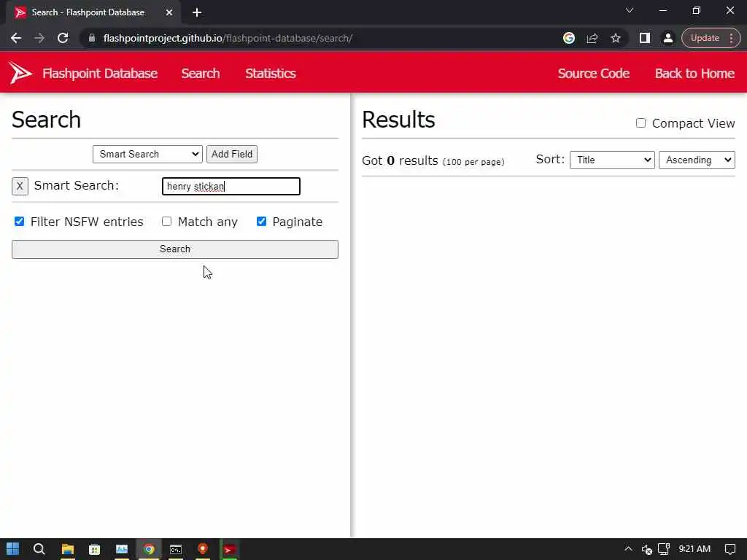747x560 pixels.
Task: Open File Explorer from the taskbar
Action: click(68, 549)
